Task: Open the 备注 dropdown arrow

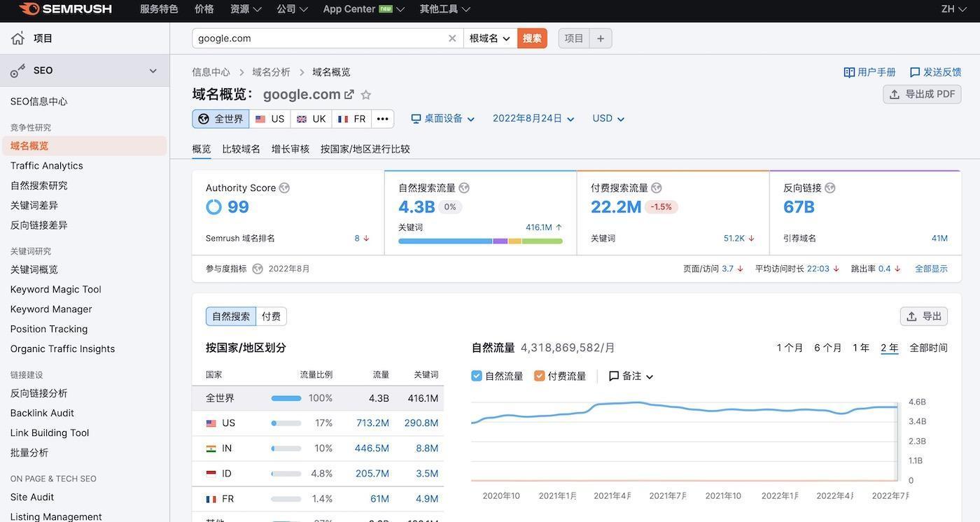Action: (650, 376)
